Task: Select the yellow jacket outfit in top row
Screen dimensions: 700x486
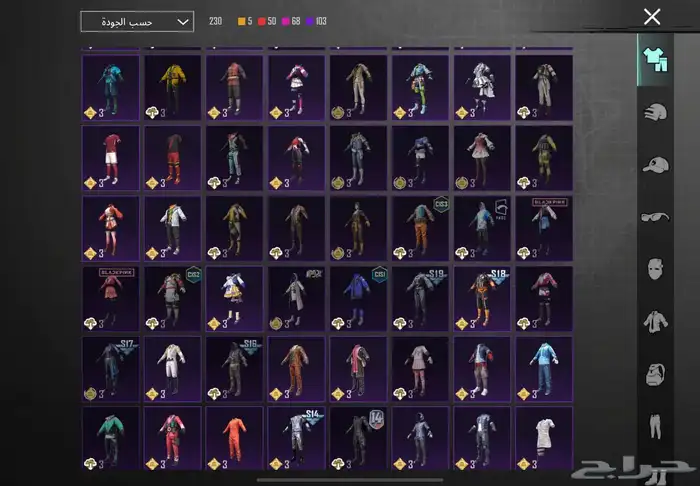Action: coord(173,87)
